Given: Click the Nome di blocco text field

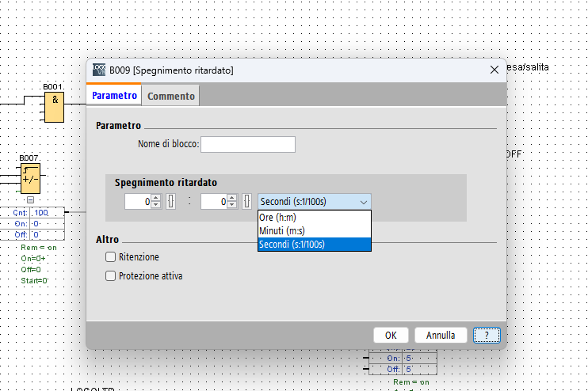Looking at the screenshot, I should pyautogui.click(x=248, y=144).
